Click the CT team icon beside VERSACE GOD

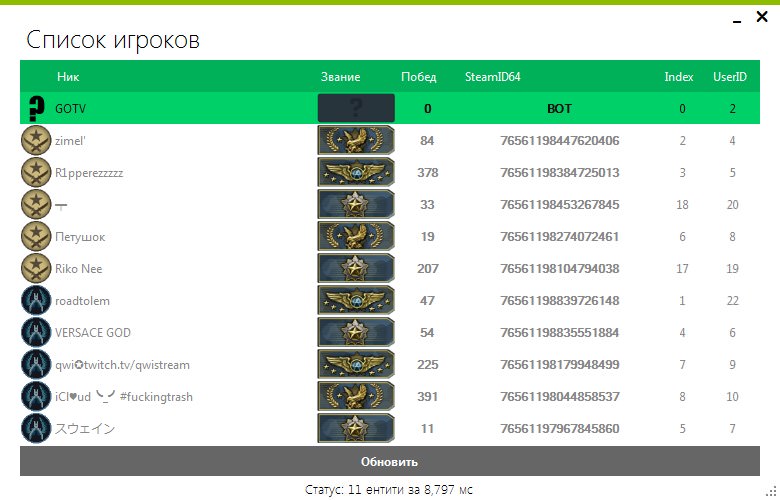point(36,332)
